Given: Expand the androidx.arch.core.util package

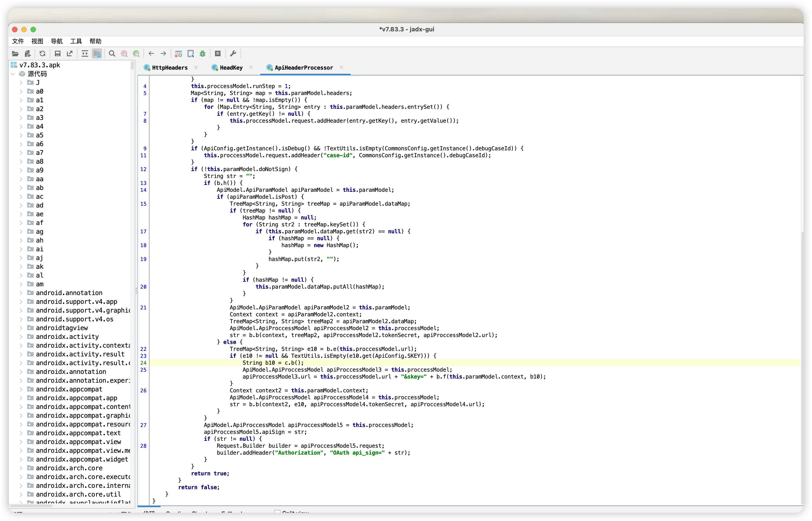Looking at the screenshot, I should (21, 494).
